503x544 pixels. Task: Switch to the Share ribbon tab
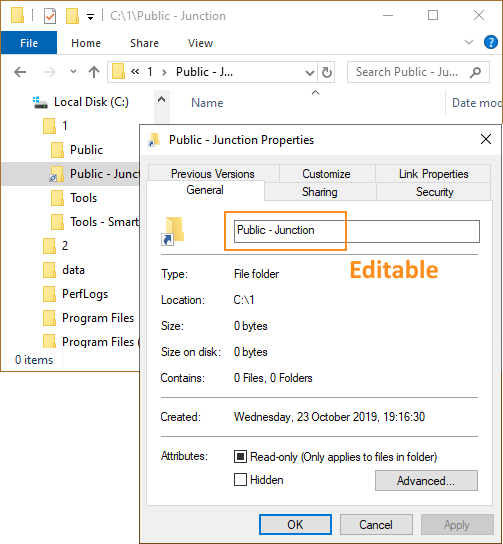click(x=144, y=43)
